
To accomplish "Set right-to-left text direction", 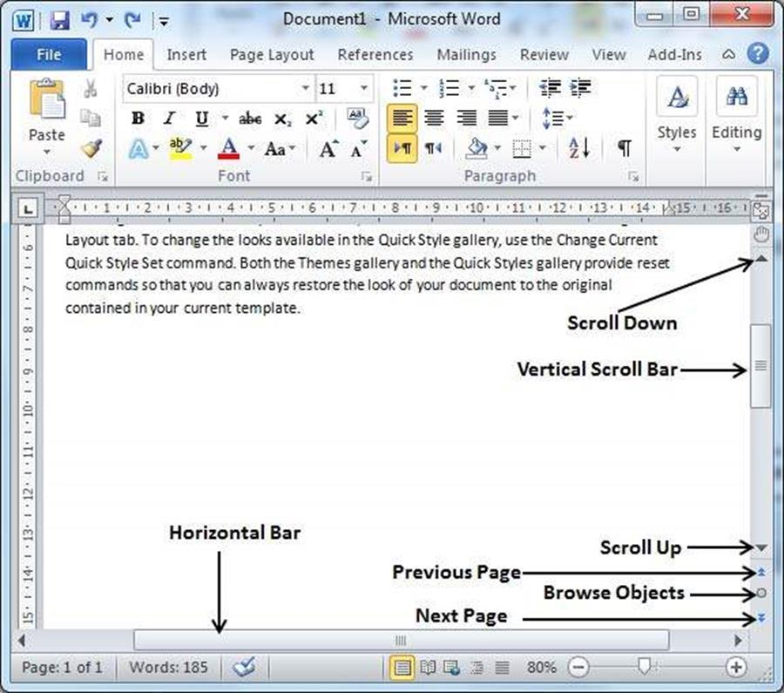I will 433,148.
